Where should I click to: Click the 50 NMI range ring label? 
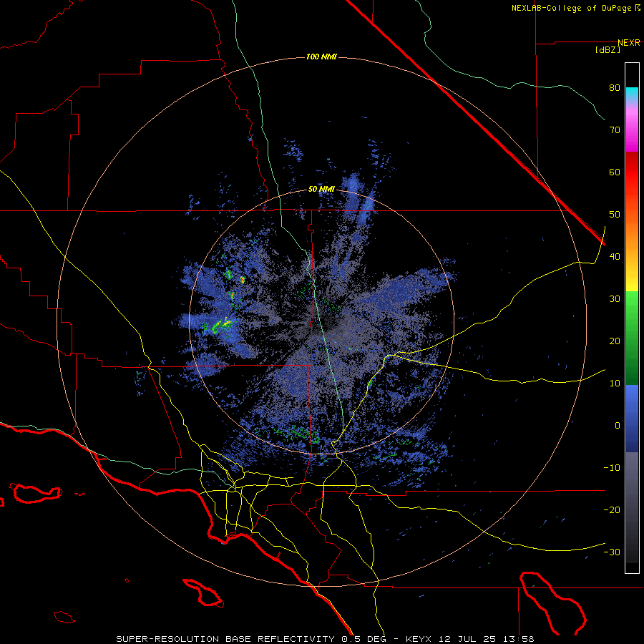click(321, 190)
